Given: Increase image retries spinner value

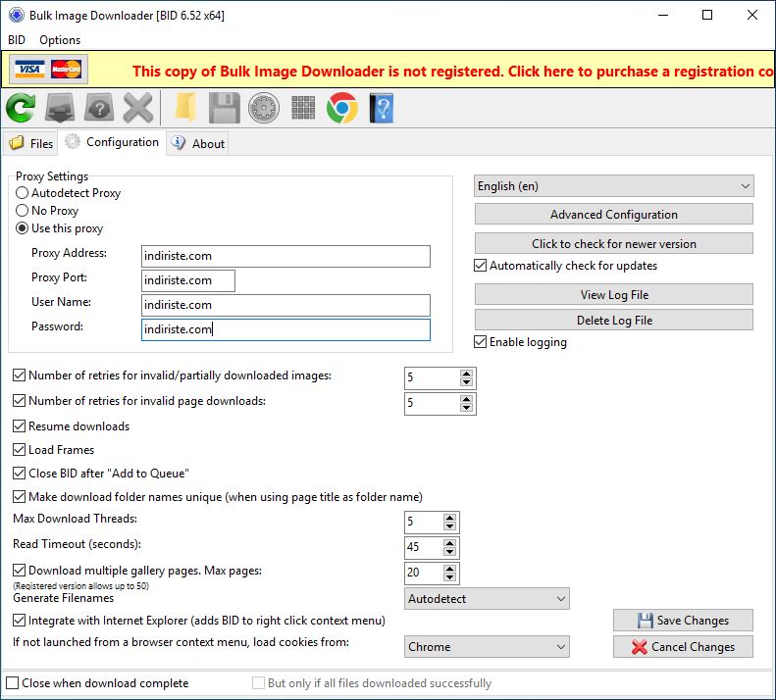Looking at the screenshot, I should [x=466, y=374].
